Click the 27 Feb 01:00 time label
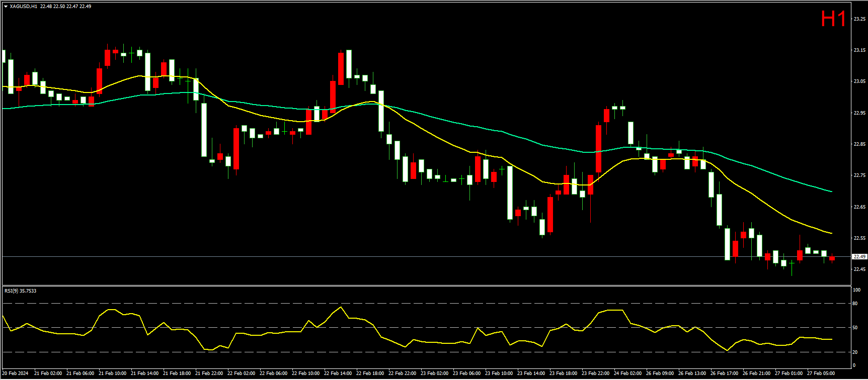Viewport: 868px width, 380px height. point(788,373)
